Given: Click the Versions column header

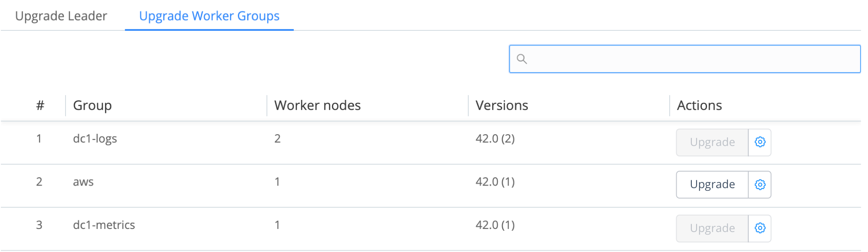Looking at the screenshot, I should pyautogui.click(x=502, y=105).
